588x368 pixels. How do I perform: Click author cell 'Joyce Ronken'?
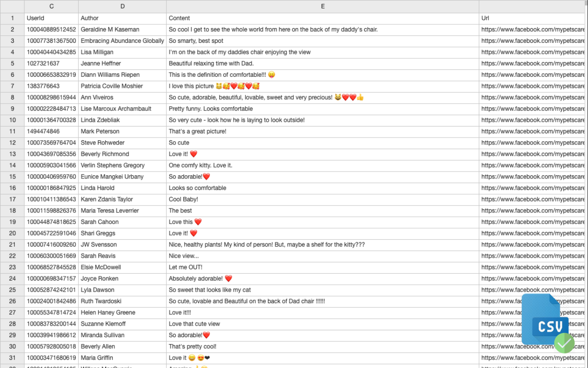(123, 279)
